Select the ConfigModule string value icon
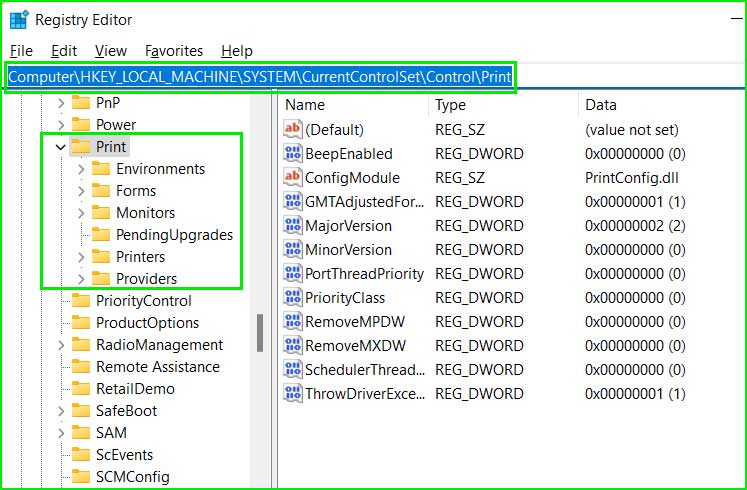This screenshot has height=490, width=747. pyautogui.click(x=293, y=177)
